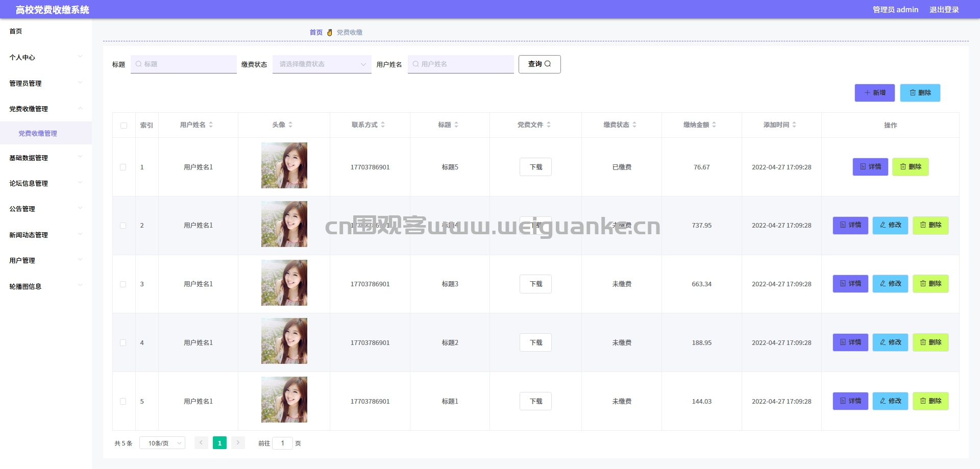The image size is (980, 469).
Task: Click 管理员 admin in the header
Action: pyautogui.click(x=895, y=10)
